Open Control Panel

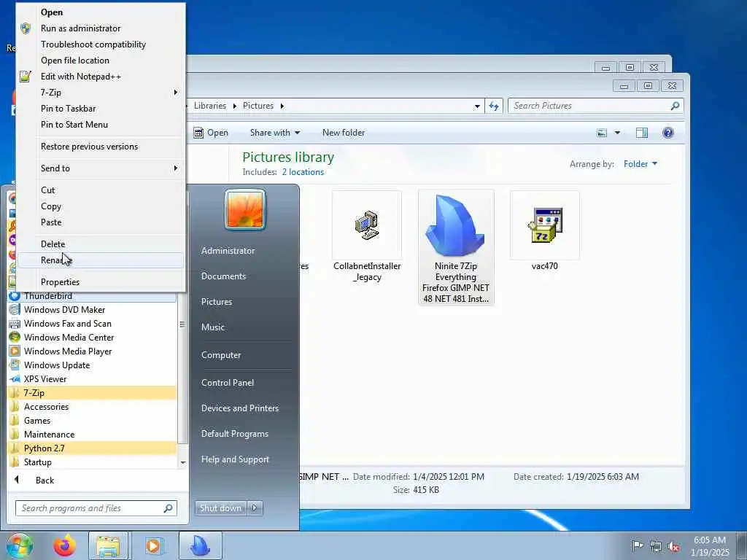point(228,383)
